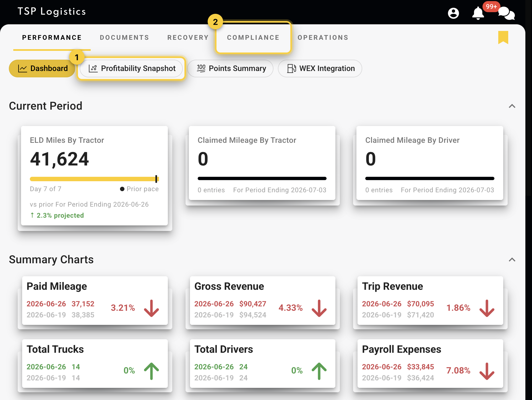The width and height of the screenshot is (532, 400).
Task: Click the yellow bookmark icon
Action: 503,37
